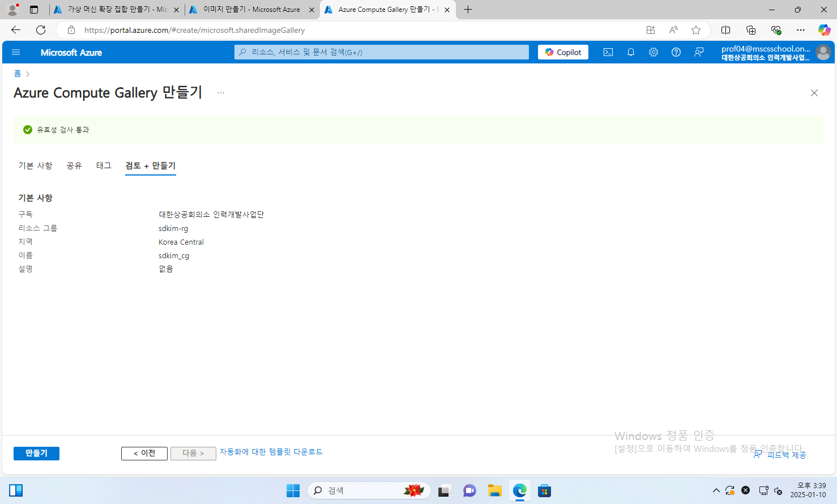Open the Teams chat taskbar icon
Viewport: 837px width, 504px height.
pyautogui.click(x=469, y=490)
